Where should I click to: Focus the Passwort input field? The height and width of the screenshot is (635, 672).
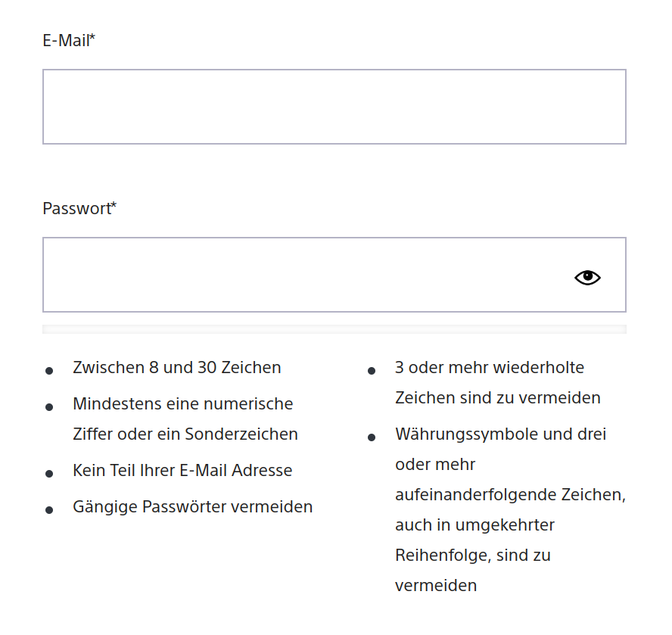coord(303,275)
